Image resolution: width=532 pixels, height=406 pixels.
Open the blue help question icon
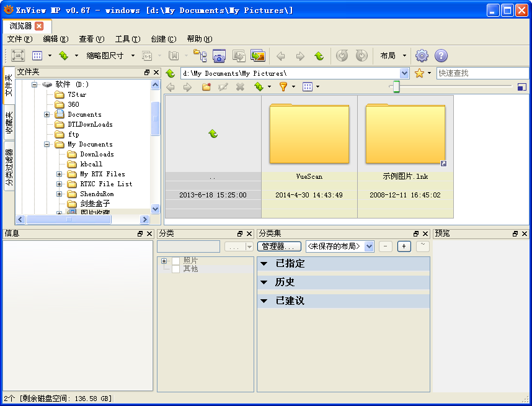point(441,55)
